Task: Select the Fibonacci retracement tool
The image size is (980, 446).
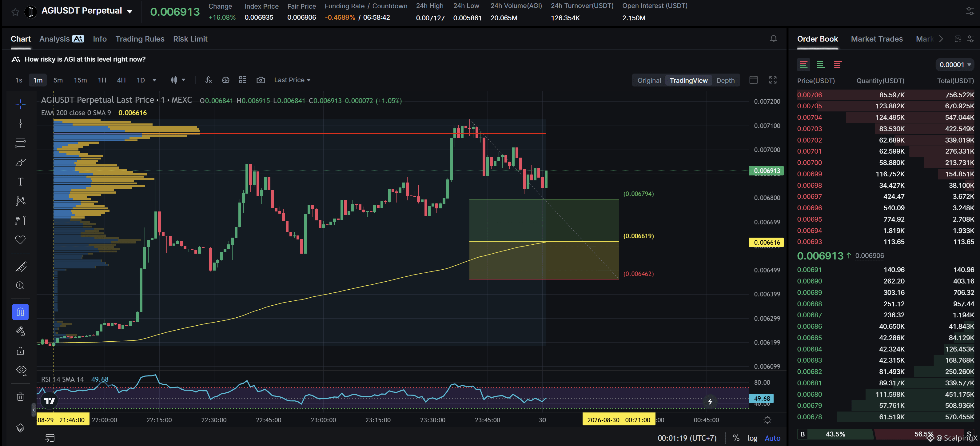Action: (21, 143)
